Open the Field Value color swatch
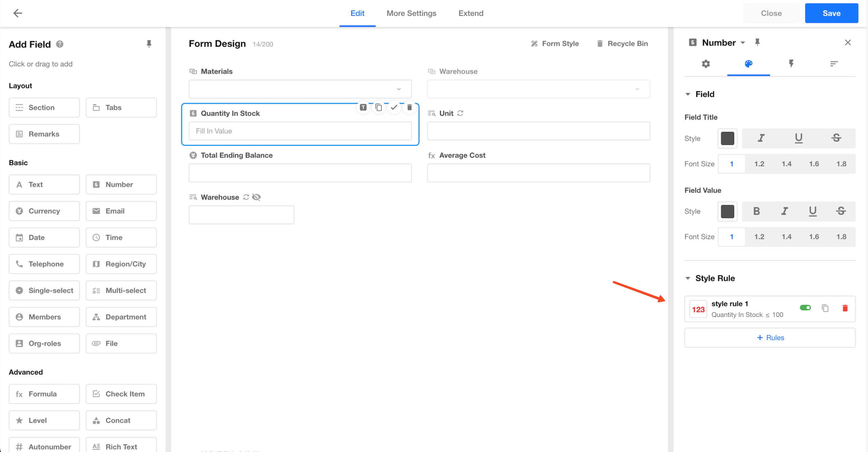The width and height of the screenshot is (868, 452). tap(727, 211)
